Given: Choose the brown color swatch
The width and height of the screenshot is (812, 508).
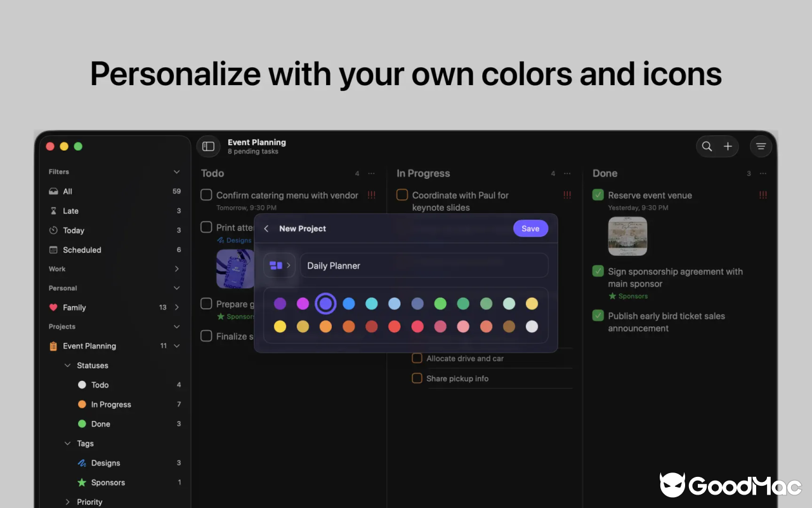Looking at the screenshot, I should 509,326.
